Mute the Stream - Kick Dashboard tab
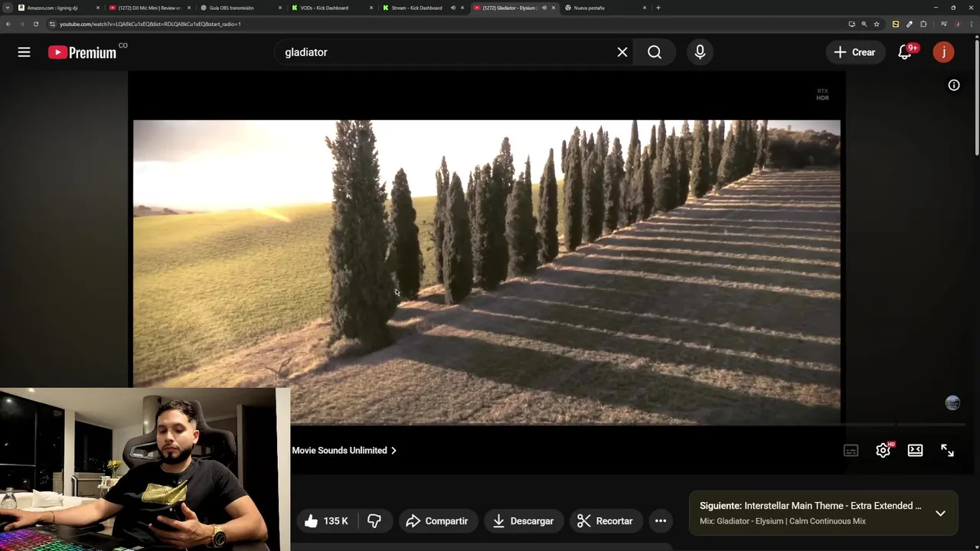 [452, 8]
